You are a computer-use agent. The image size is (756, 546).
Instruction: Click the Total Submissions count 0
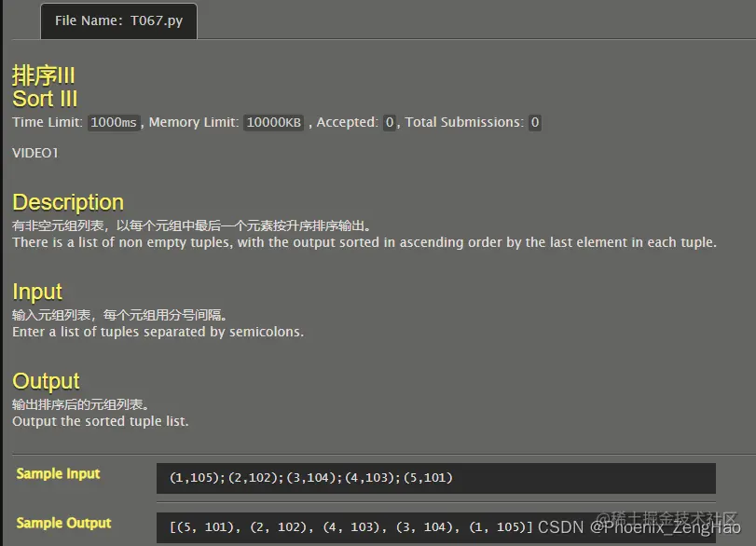[535, 122]
